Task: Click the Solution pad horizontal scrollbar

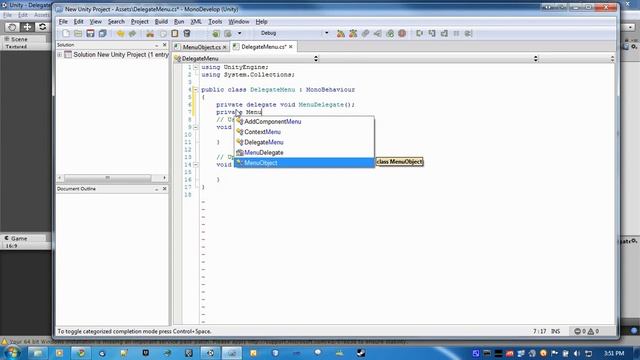Action: [x=108, y=178]
